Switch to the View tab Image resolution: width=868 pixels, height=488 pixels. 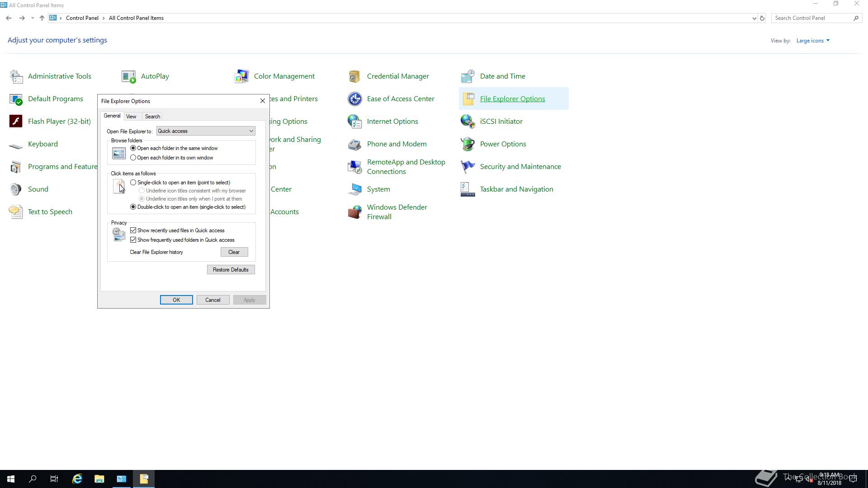coord(131,117)
